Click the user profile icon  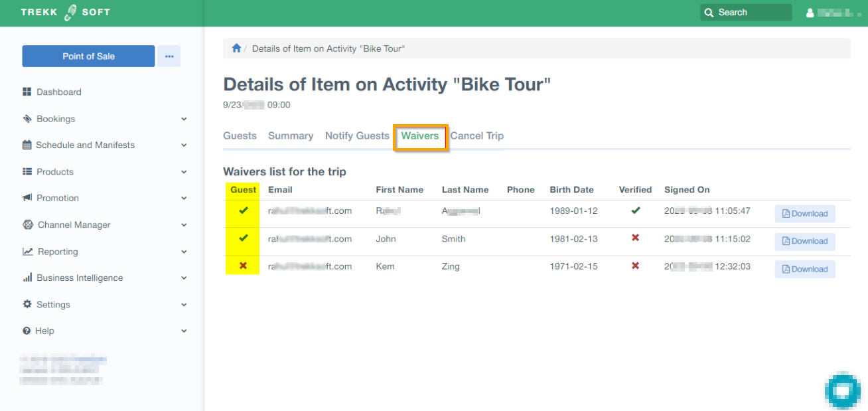(x=810, y=13)
